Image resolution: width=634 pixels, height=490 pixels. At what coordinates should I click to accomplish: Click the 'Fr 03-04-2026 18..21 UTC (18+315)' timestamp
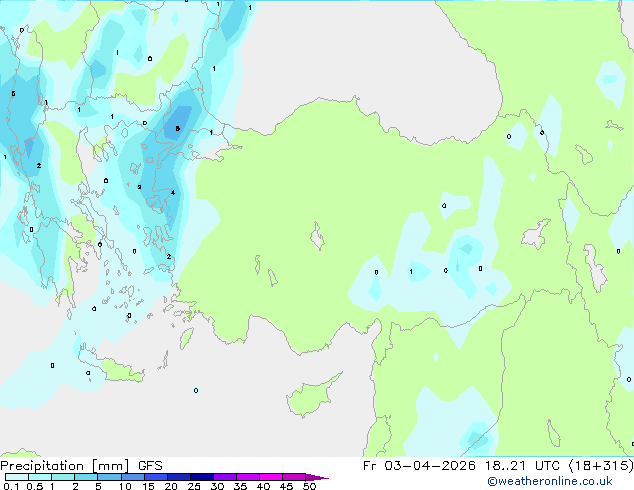(498, 466)
